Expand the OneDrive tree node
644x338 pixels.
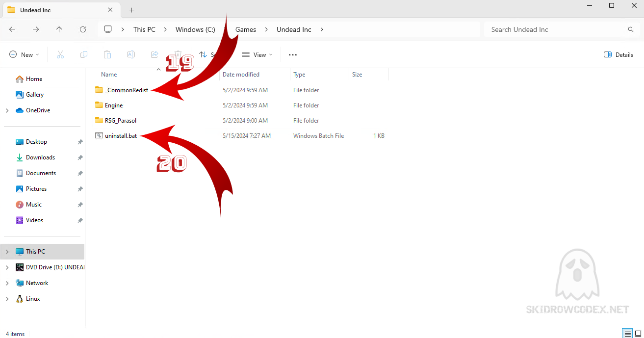pyautogui.click(x=7, y=110)
